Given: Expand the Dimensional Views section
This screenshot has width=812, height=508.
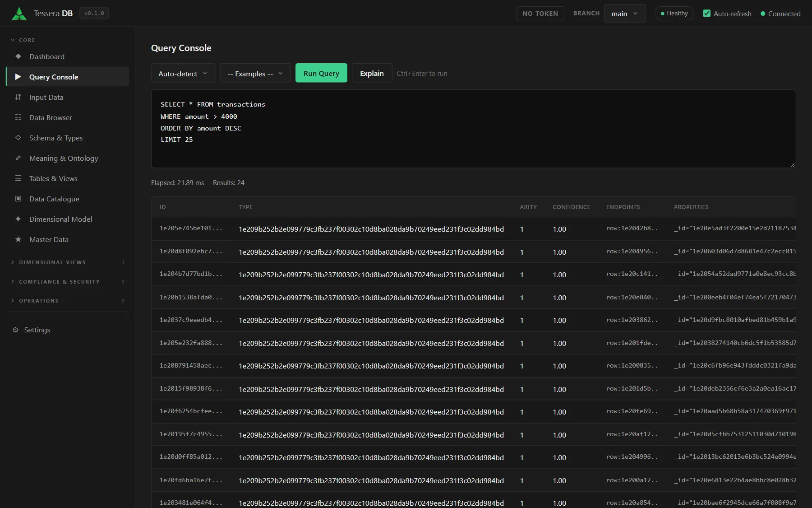Looking at the screenshot, I should pos(68,262).
